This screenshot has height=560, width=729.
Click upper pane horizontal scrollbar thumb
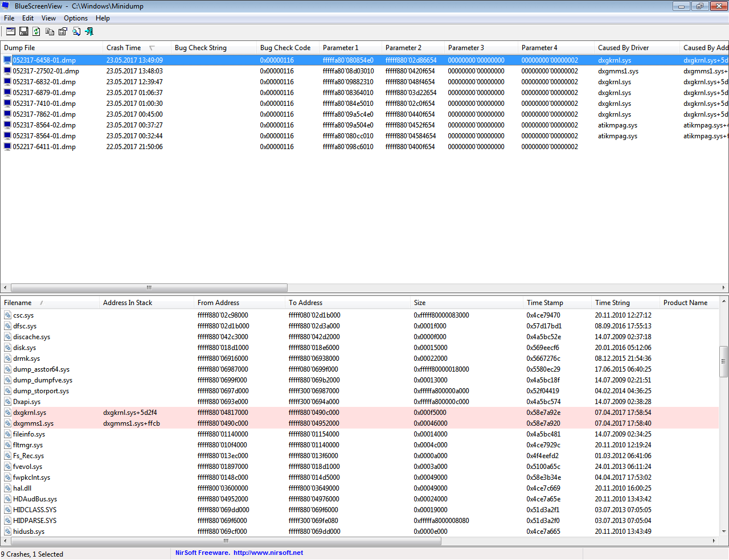pos(149,287)
